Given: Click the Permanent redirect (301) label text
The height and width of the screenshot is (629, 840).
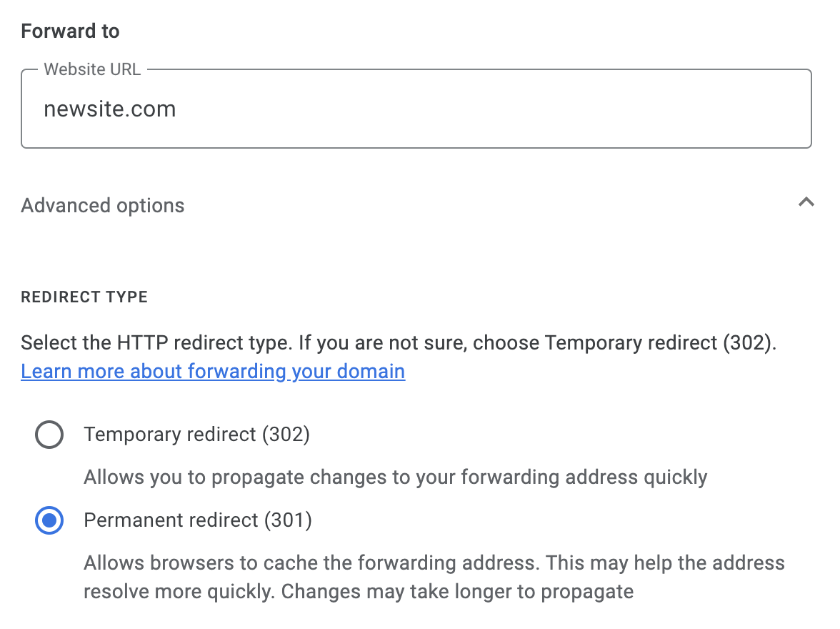Looking at the screenshot, I should tap(197, 520).
